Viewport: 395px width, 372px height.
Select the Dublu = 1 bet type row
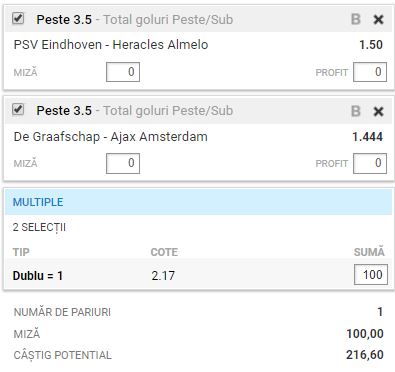click(x=198, y=275)
